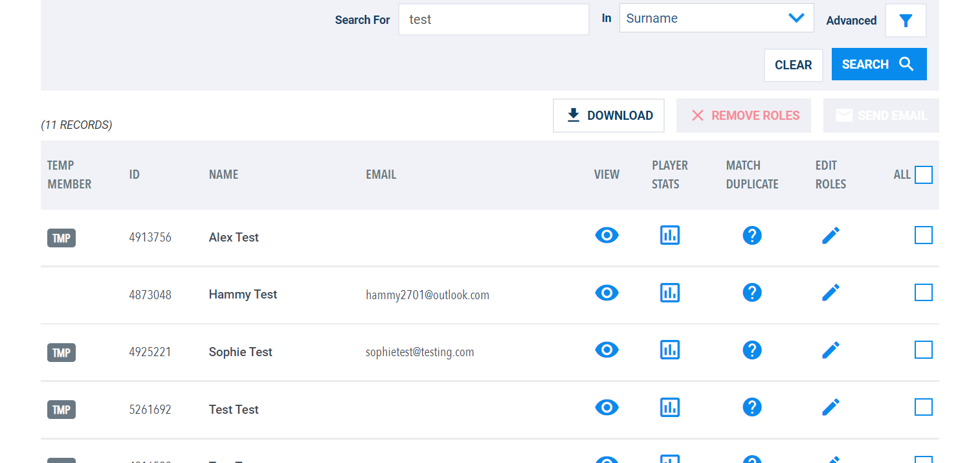The width and height of the screenshot is (980, 463).
Task: Open player stats for Test Test
Action: tap(670, 407)
